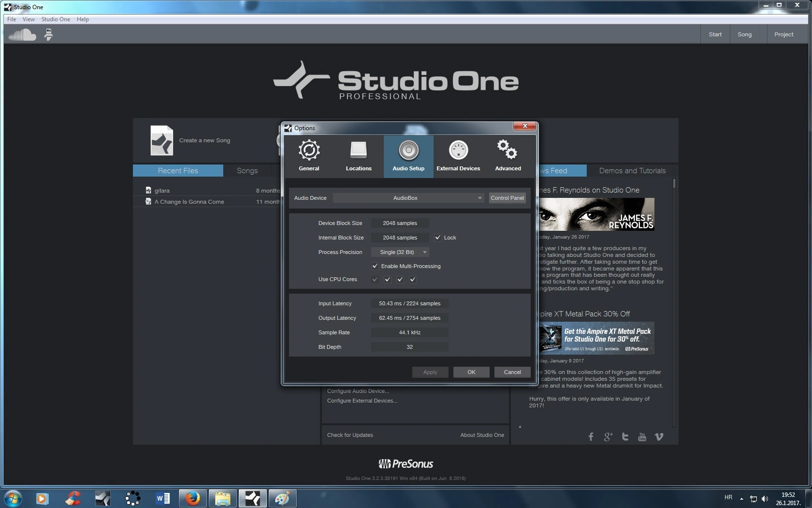Open the James F. Reynolds article thumbnail
Viewport: 812px width, 508px height.
pos(596,214)
